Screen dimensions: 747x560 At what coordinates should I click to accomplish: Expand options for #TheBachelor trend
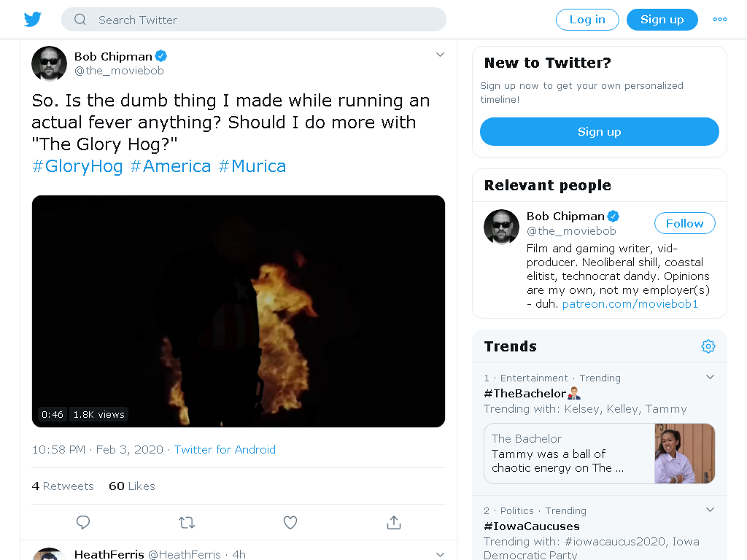[710, 377]
